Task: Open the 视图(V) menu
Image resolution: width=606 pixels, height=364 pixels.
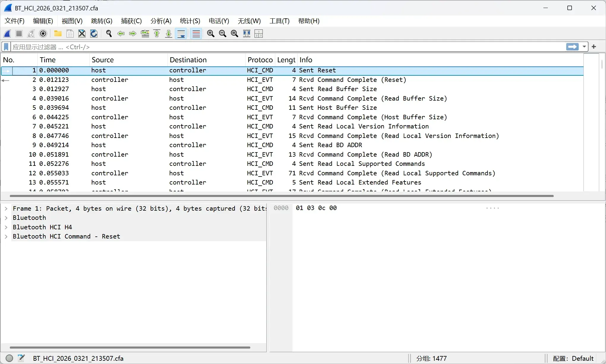Action: coord(72,21)
